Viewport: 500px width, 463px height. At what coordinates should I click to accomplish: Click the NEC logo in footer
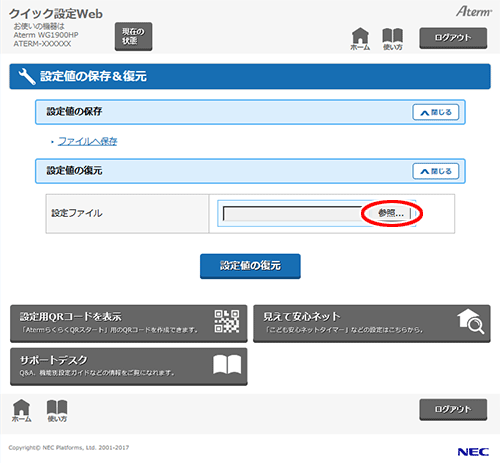473,452
